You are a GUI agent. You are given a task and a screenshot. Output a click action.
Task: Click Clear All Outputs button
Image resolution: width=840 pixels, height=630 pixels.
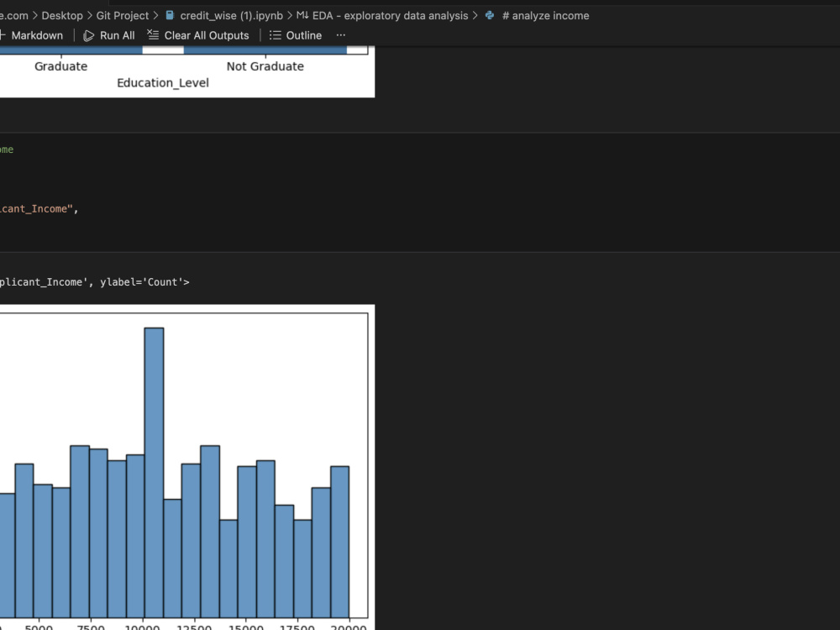point(198,35)
